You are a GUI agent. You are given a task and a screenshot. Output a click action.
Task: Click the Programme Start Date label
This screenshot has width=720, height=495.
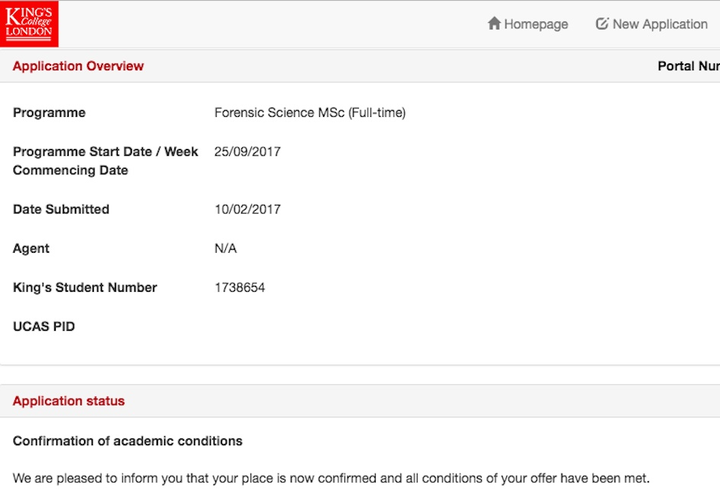[x=106, y=161]
